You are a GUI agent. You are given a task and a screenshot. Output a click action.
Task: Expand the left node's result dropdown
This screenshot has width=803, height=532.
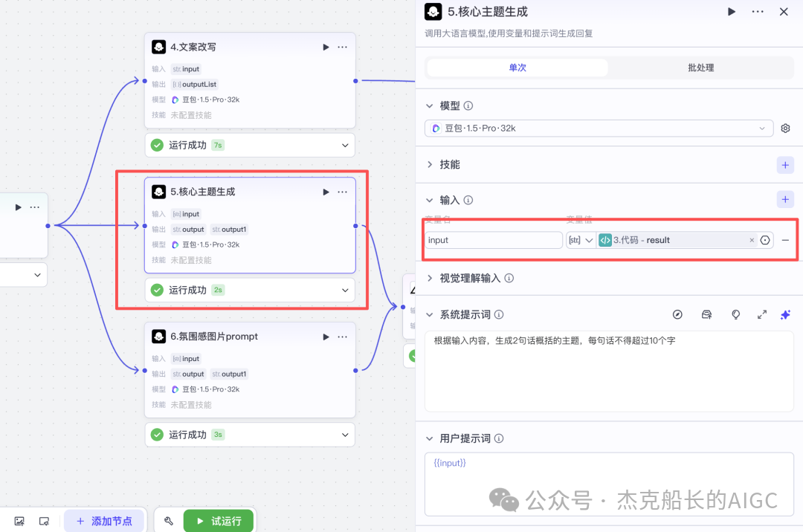click(x=37, y=275)
